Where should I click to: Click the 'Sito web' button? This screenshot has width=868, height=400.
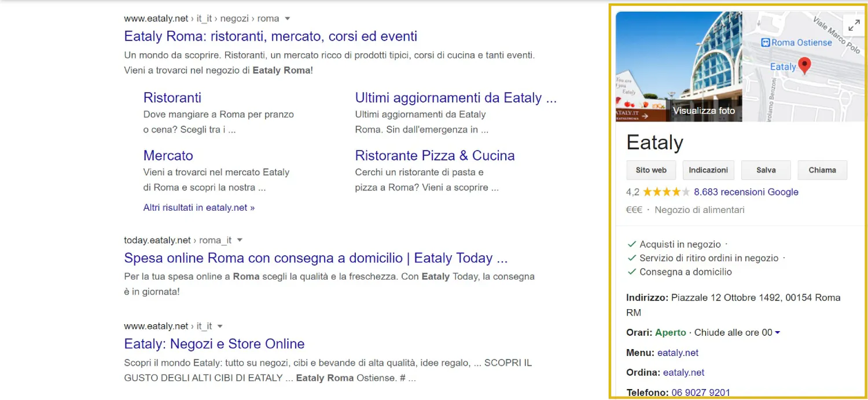(651, 170)
